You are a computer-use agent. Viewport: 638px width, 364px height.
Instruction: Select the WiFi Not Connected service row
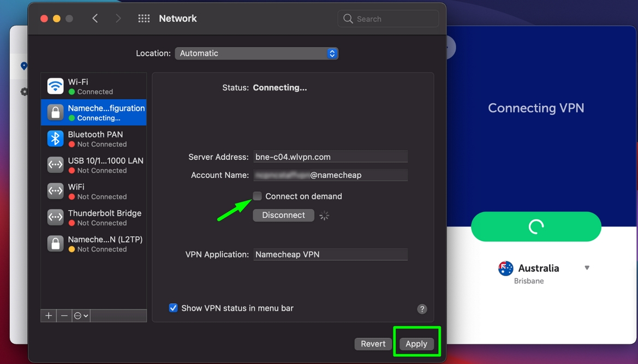[x=93, y=191]
